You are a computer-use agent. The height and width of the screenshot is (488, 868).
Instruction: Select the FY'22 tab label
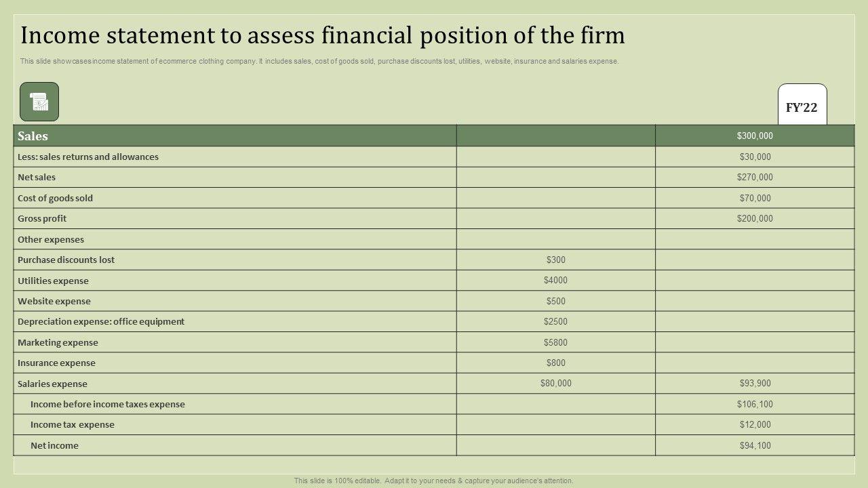coord(802,108)
